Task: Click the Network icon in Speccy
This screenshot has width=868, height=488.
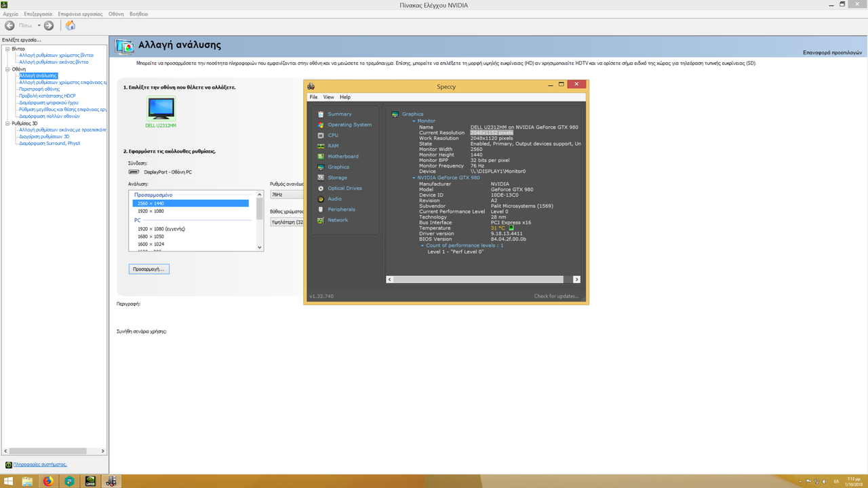Action: (320, 220)
